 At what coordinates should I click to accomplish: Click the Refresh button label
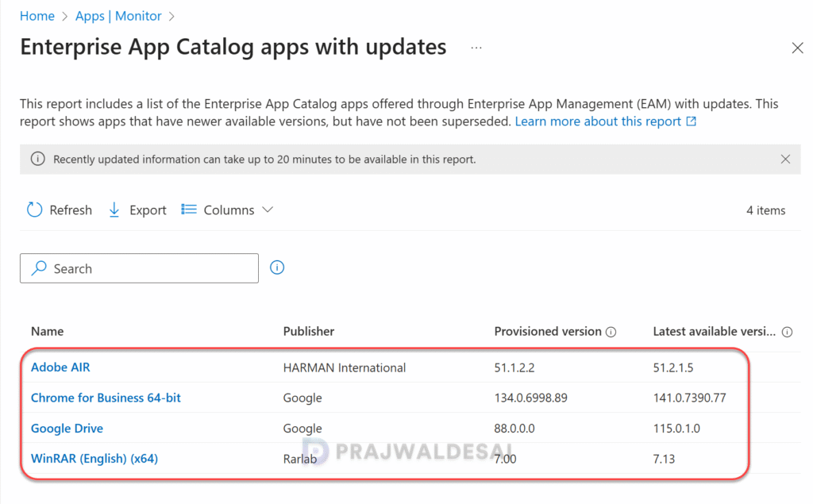pos(71,210)
